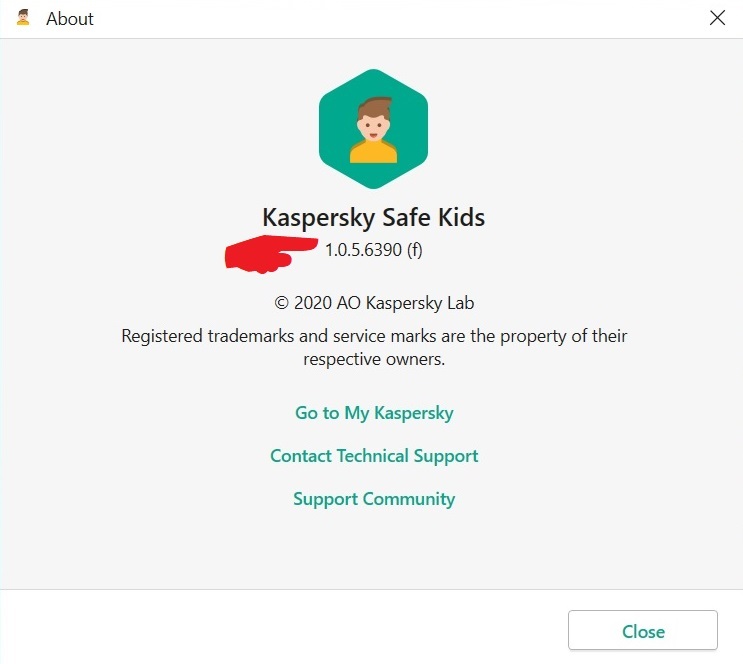
Task: Click the Kaspersky Safe Kids heading
Action: (x=373, y=217)
